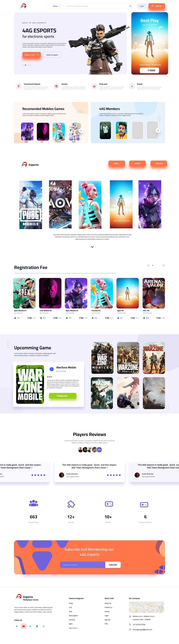Open the Twitter icon in footer
The height and width of the screenshot is (644, 179).
pyautogui.click(x=30, y=626)
